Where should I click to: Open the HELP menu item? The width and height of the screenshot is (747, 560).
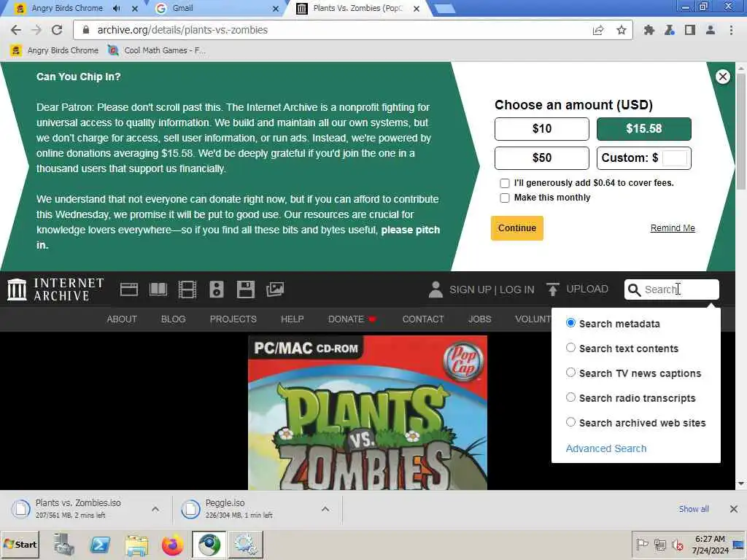point(292,319)
